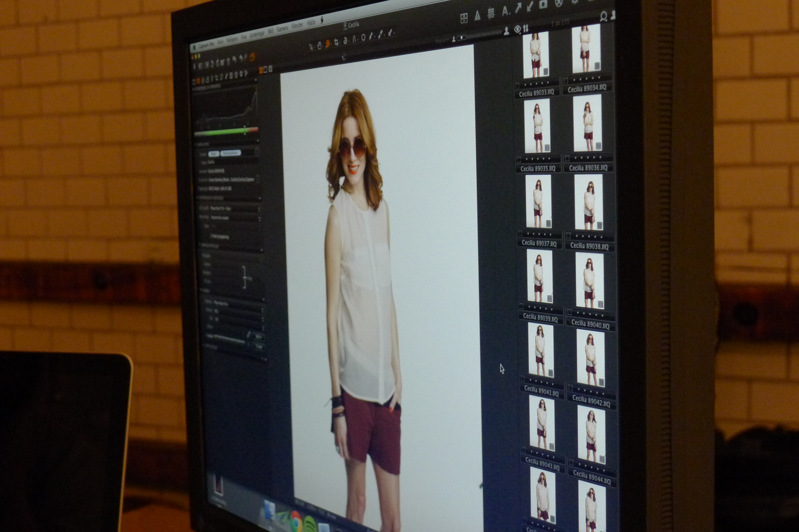
Task: Click the letter A toolbar icon
Action: [505, 11]
